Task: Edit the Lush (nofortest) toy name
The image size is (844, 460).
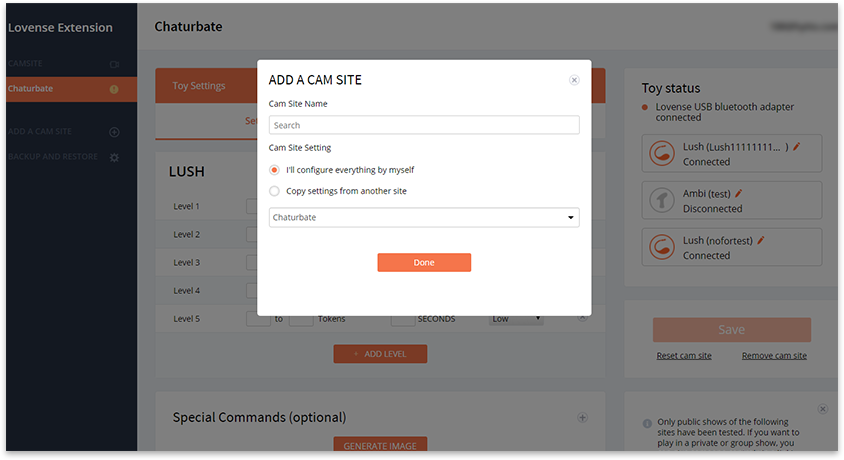Action: tap(761, 241)
